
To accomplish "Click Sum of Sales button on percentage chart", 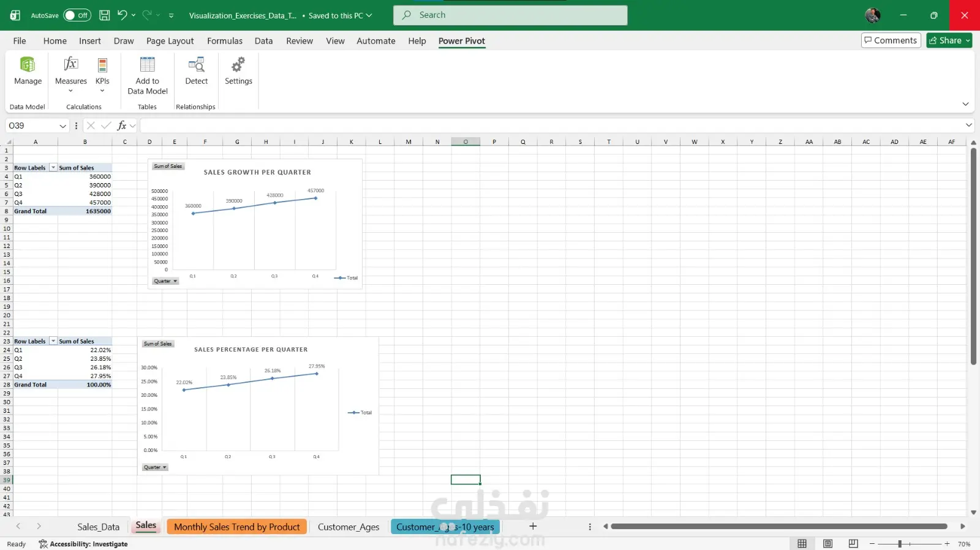I will click(x=157, y=344).
